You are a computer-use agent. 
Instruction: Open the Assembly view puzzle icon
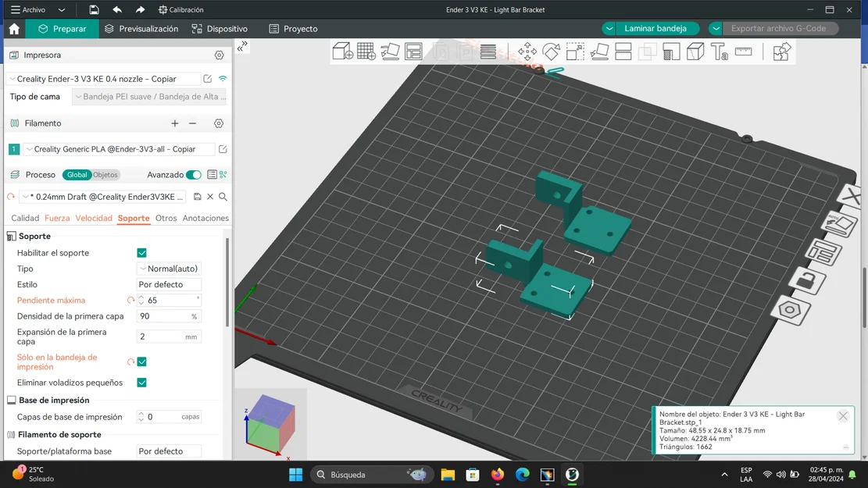coord(780,52)
